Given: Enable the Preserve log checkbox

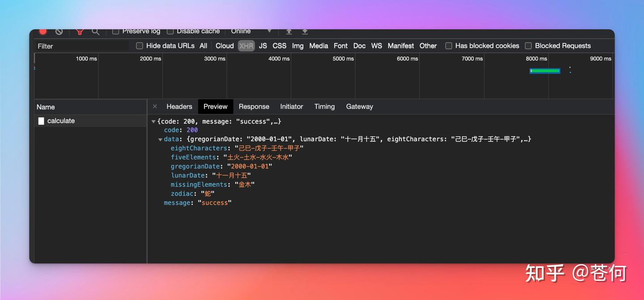Looking at the screenshot, I should pos(115,31).
